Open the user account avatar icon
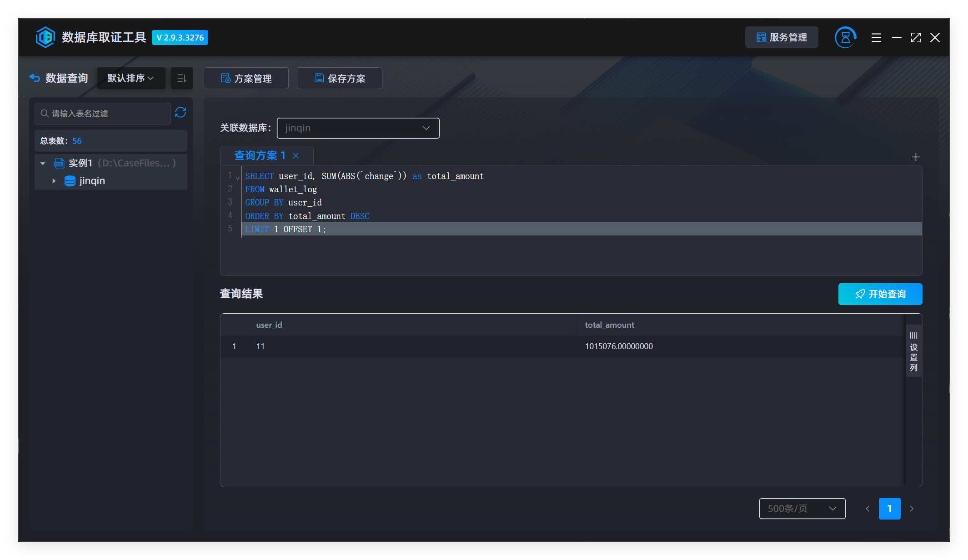 click(x=845, y=37)
